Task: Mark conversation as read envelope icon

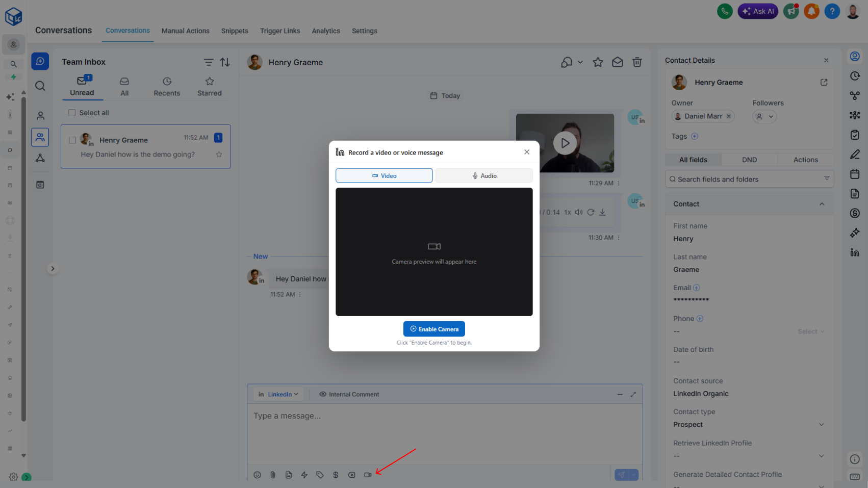Action: 618,62
